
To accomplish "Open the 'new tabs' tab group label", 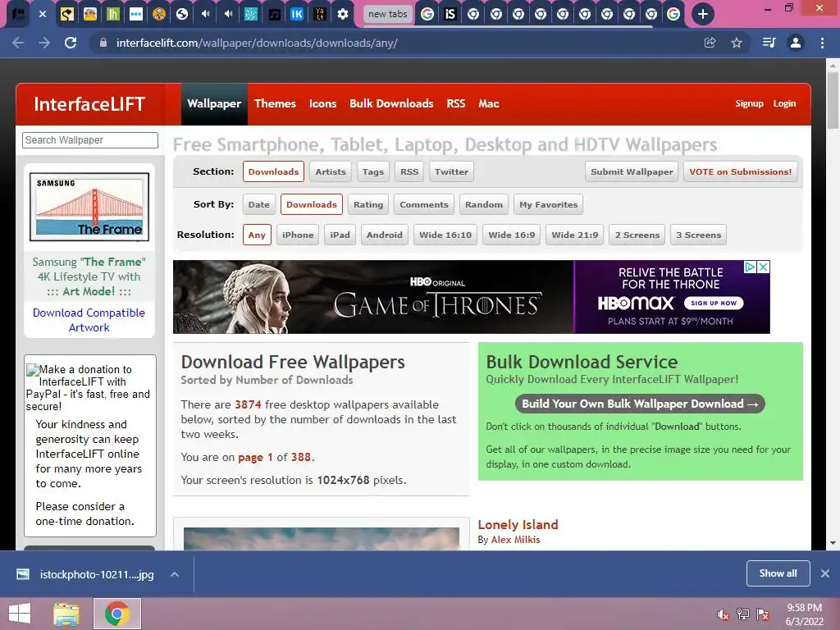I will 388,14.
